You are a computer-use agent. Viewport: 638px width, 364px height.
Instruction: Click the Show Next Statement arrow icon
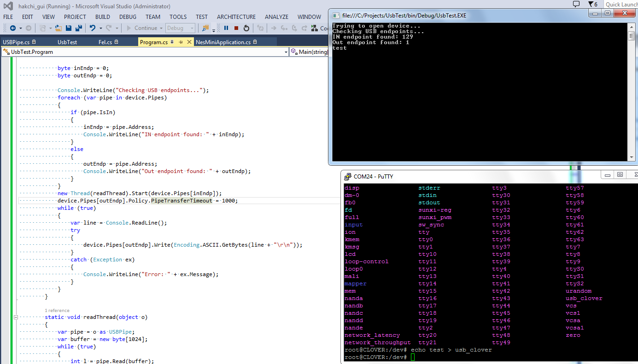point(273,28)
